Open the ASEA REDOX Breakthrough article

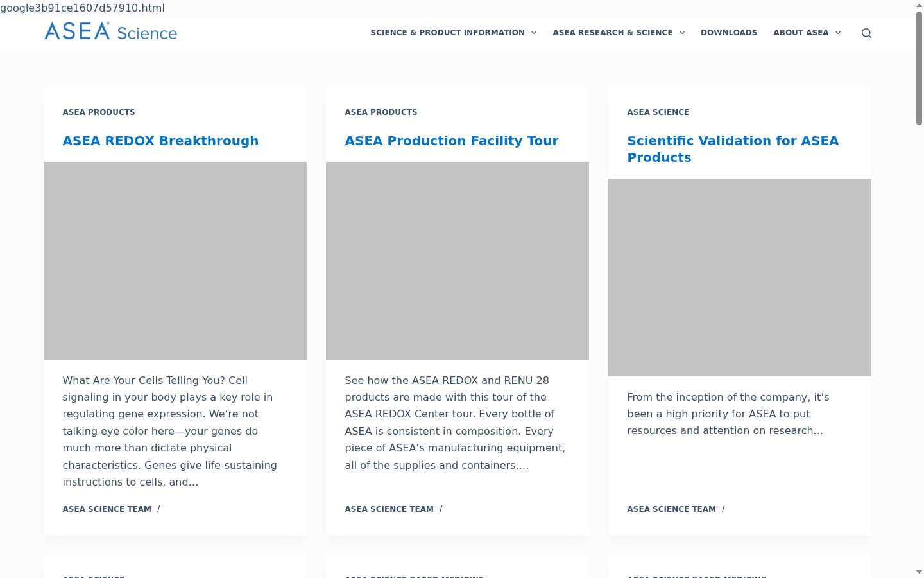160,141
